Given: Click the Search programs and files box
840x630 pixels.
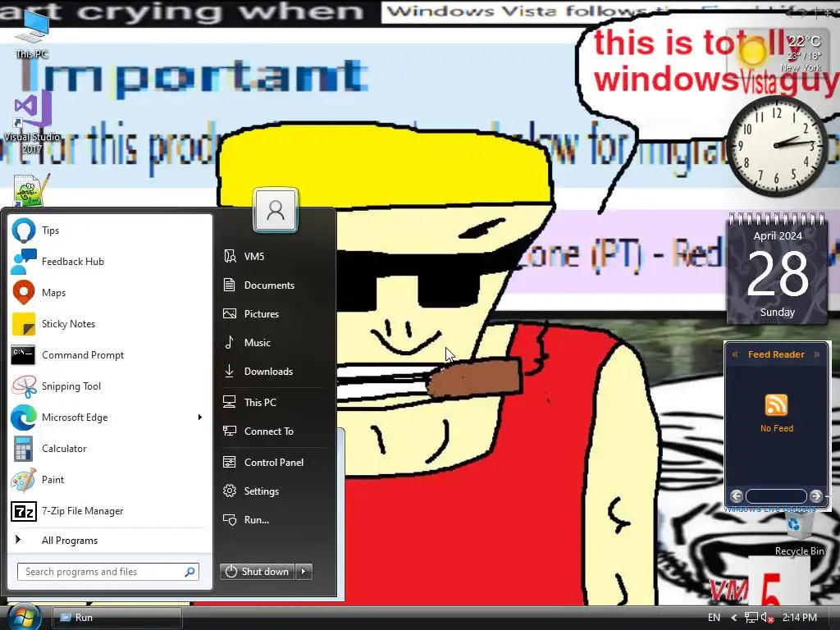Looking at the screenshot, I should point(108,572).
